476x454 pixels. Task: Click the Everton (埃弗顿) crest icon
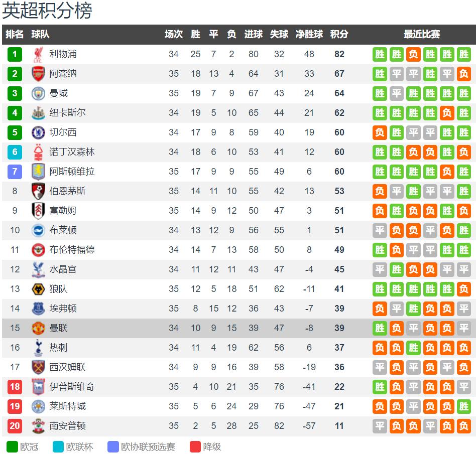pyautogui.click(x=38, y=309)
